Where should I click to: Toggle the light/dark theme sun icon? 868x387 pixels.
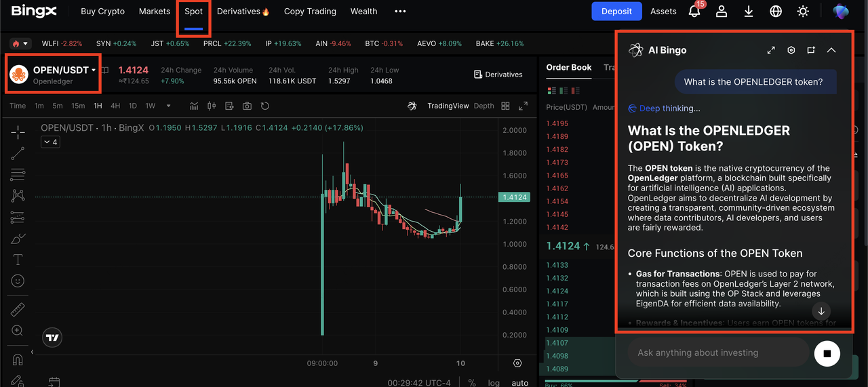[x=803, y=12]
